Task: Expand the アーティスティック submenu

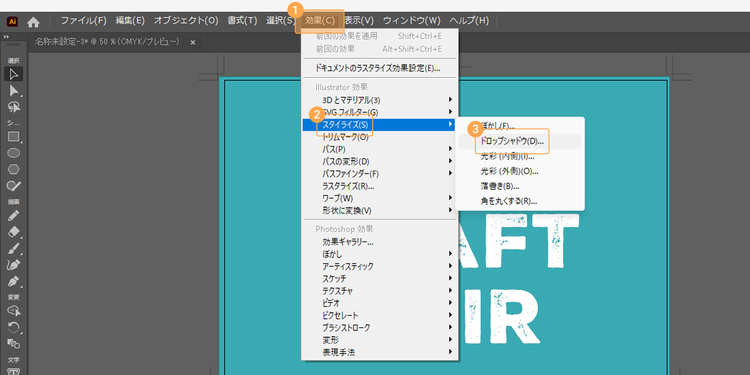Action: [380, 266]
